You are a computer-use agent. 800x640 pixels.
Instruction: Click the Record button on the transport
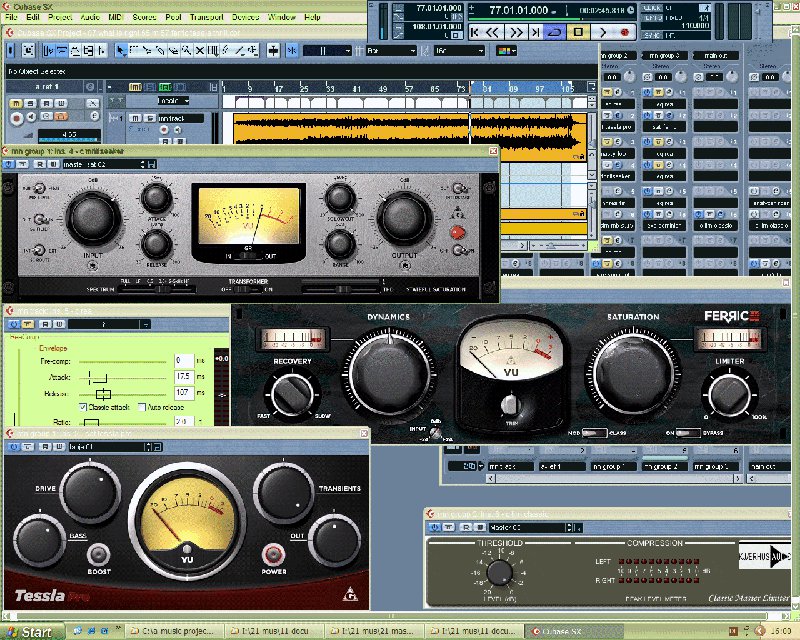point(624,32)
